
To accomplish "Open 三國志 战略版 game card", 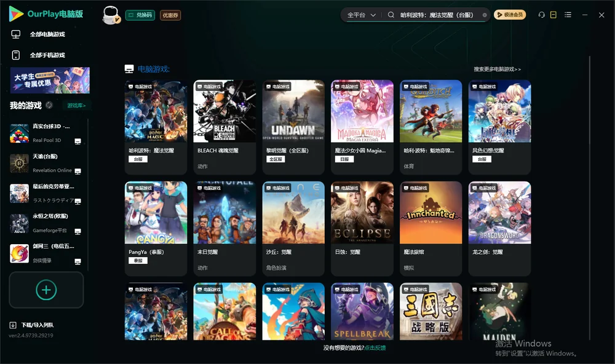I will coord(430,312).
